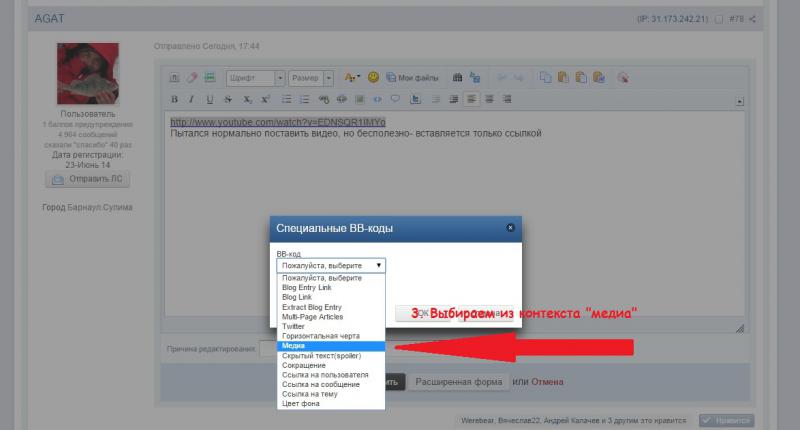Image resolution: width=800 pixels, height=430 pixels.
Task: Toggle underline formatting
Action: 210,99
